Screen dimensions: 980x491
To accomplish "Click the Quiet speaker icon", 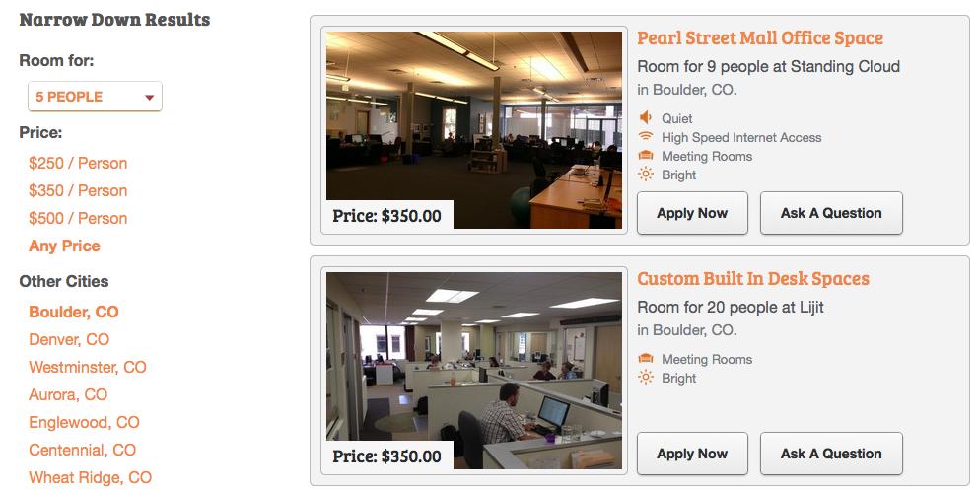I will pyautogui.click(x=646, y=118).
